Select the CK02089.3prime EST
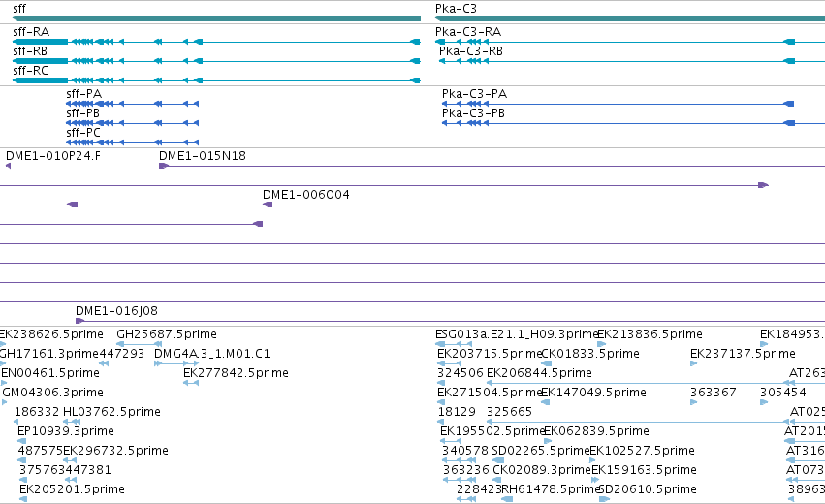This screenshot has width=825, height=504. point(542,470)
